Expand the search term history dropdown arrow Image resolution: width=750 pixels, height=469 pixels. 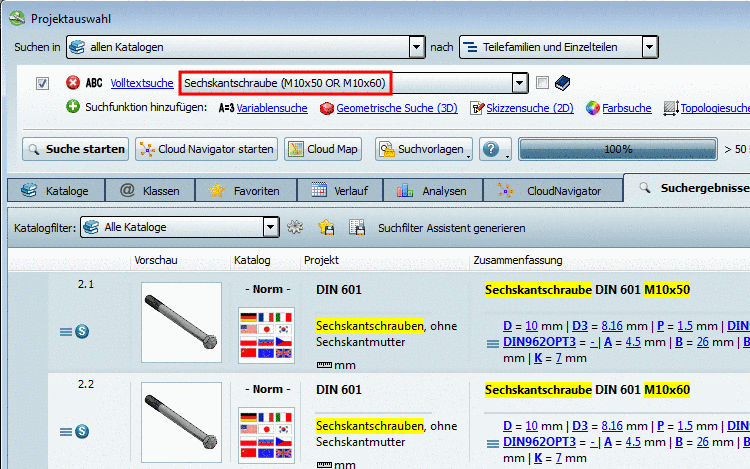(519, 83)
